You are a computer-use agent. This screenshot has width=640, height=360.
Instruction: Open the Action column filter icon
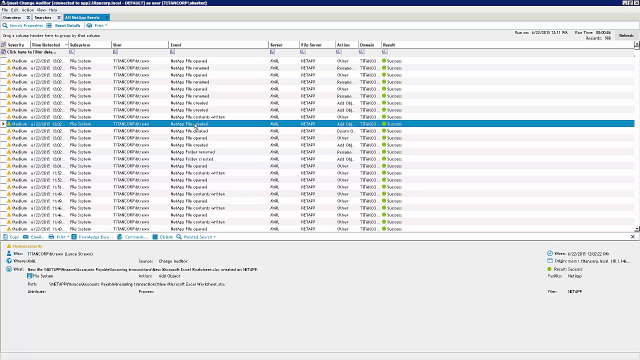338,52
